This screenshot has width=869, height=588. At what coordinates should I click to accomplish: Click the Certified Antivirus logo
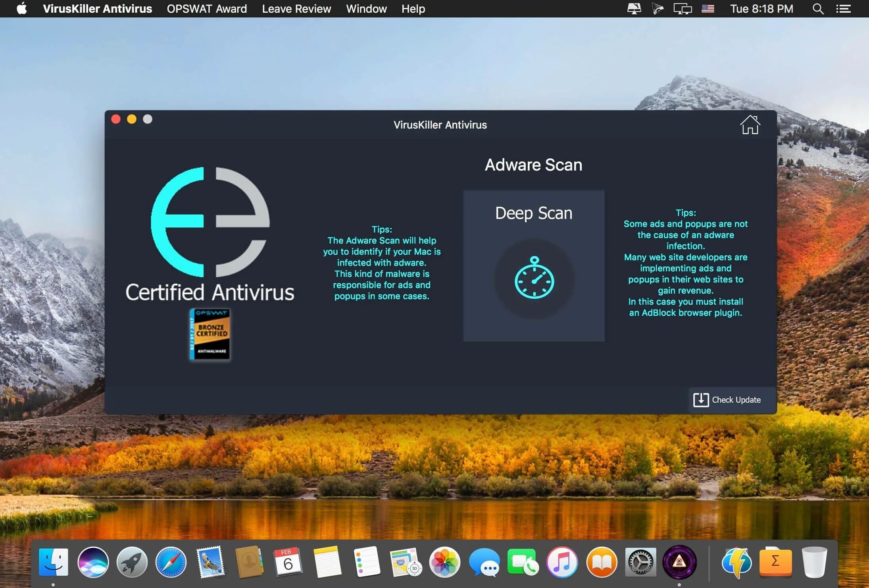coord(210,222)
